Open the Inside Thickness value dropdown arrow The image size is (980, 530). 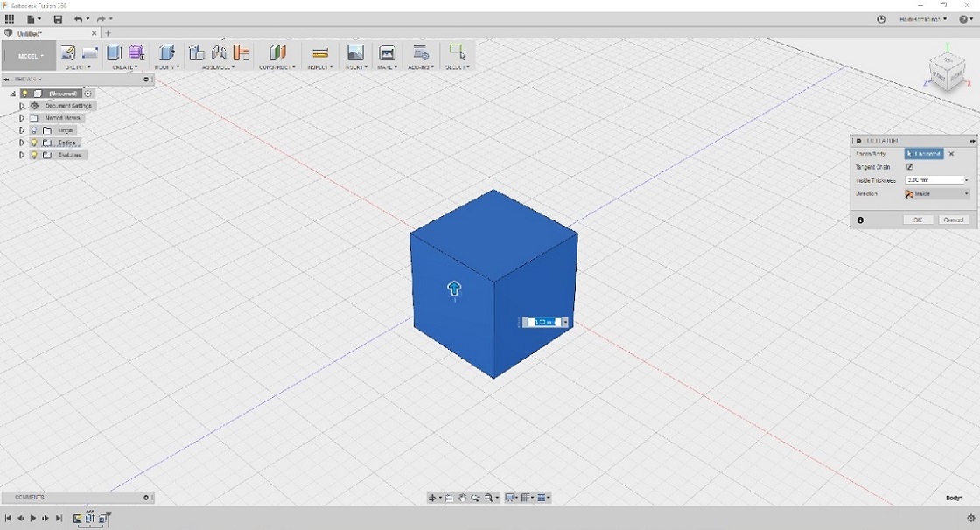click(967, 180)
